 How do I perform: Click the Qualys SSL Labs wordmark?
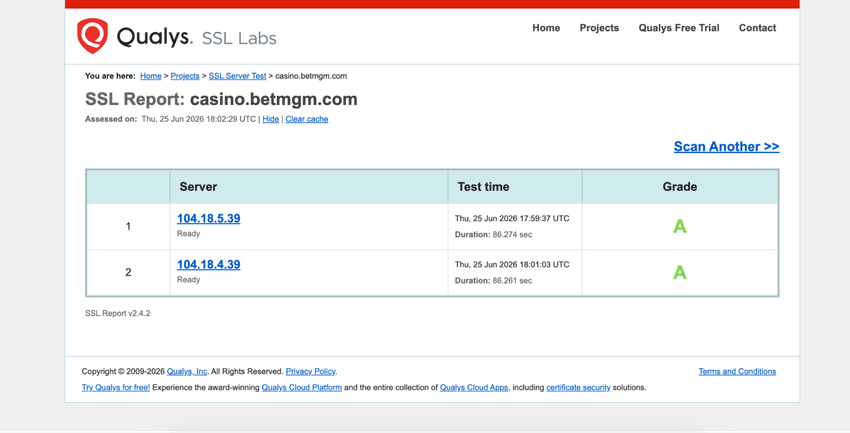pyautogui.click(x=197, y=37)
